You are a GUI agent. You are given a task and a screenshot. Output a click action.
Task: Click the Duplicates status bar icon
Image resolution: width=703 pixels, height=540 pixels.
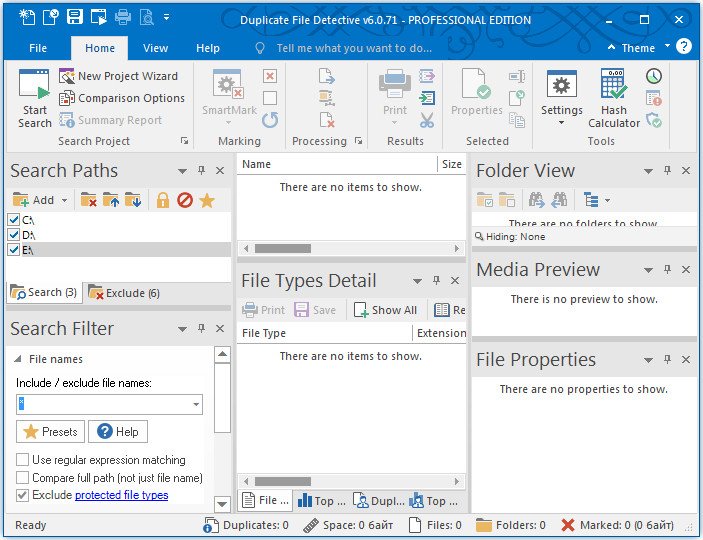pos(211,525)
